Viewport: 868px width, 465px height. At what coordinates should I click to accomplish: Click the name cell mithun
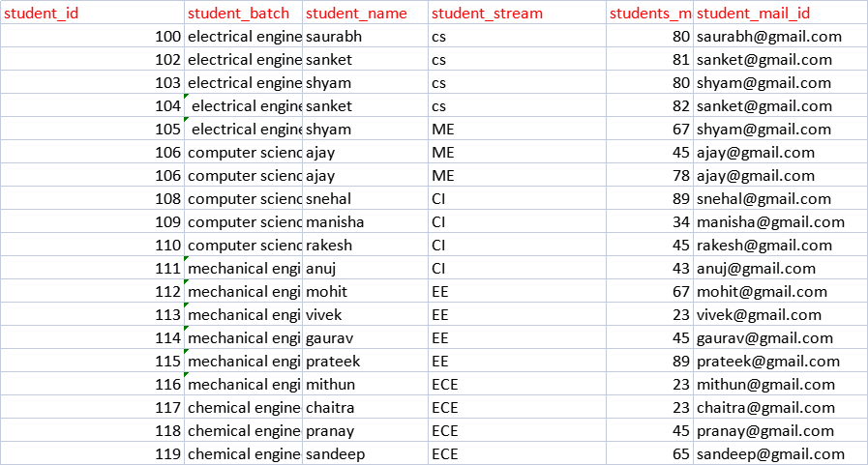click(x=365, y=384)
